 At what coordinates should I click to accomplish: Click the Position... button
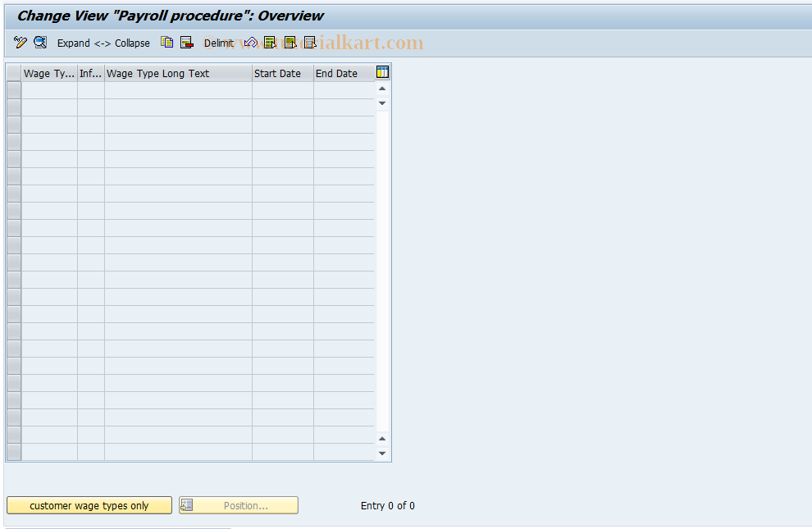tap(239, 506)
